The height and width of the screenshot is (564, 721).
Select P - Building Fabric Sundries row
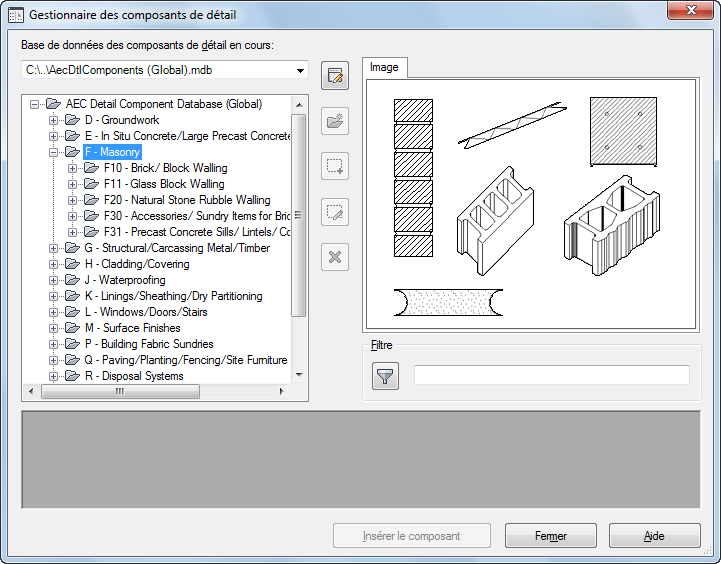click(x=149, y=344)
